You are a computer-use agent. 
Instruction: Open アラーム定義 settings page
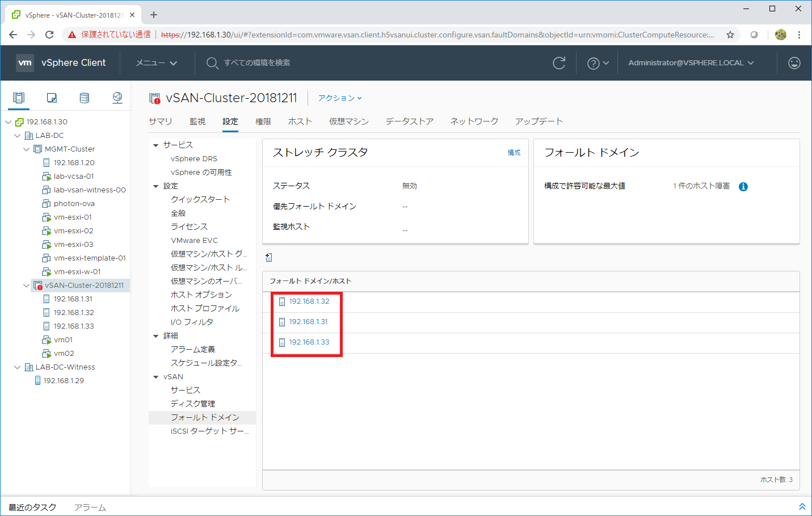tap(193, 350)
